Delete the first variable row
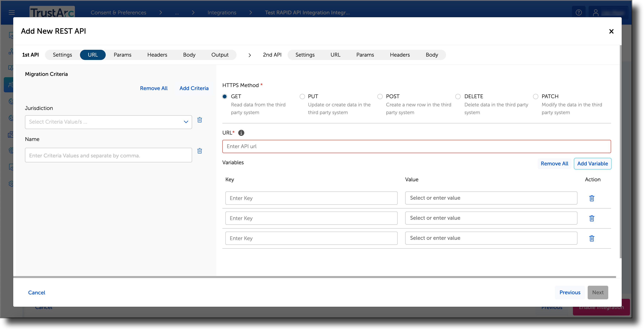The height and width of the screenshot is (330, 644). pos(591,198)
